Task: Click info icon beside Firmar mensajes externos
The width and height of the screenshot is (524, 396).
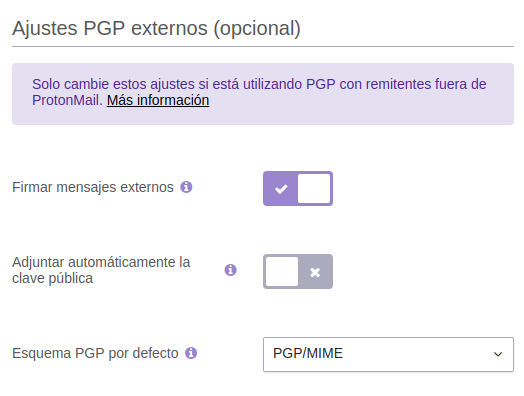Action: click(x=186, y=187)
